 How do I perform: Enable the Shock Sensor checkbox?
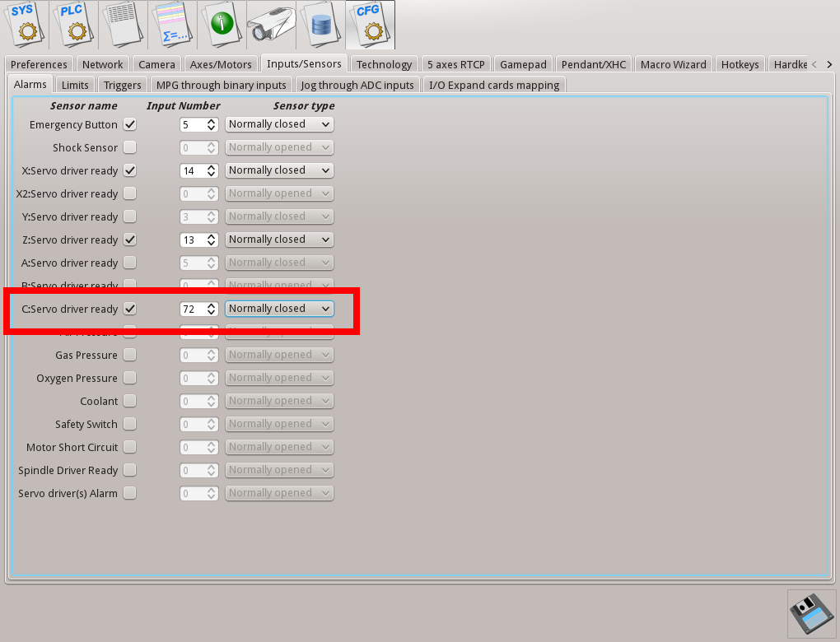pos(130,147)
